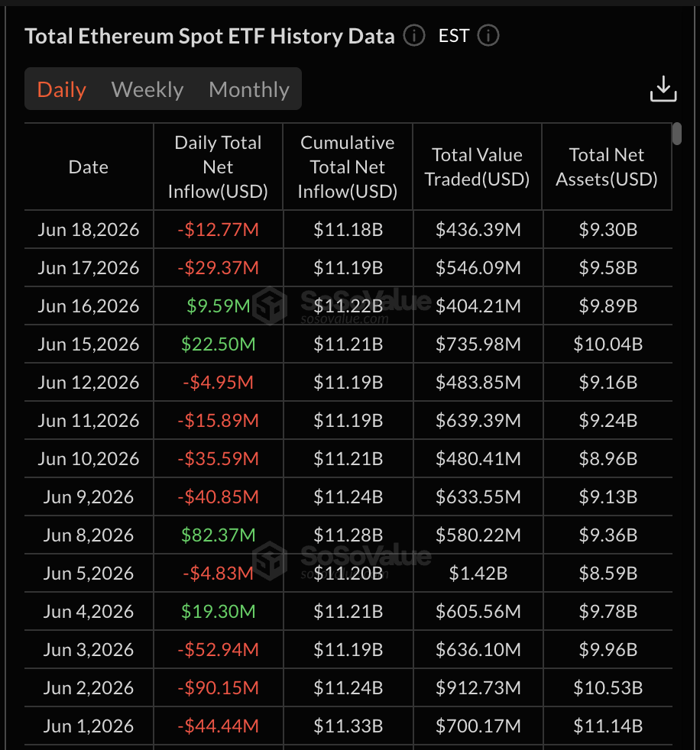Screen dimensions: 700x750
Task: Switch to the Daily tab
Action: click(62, 89)
